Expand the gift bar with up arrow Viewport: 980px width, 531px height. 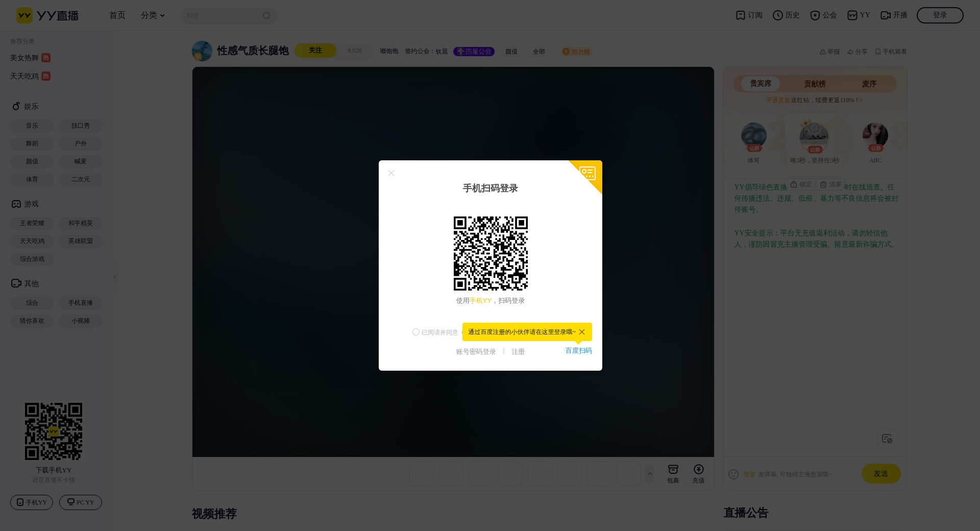pyautogui.click(x=650, y=474)
